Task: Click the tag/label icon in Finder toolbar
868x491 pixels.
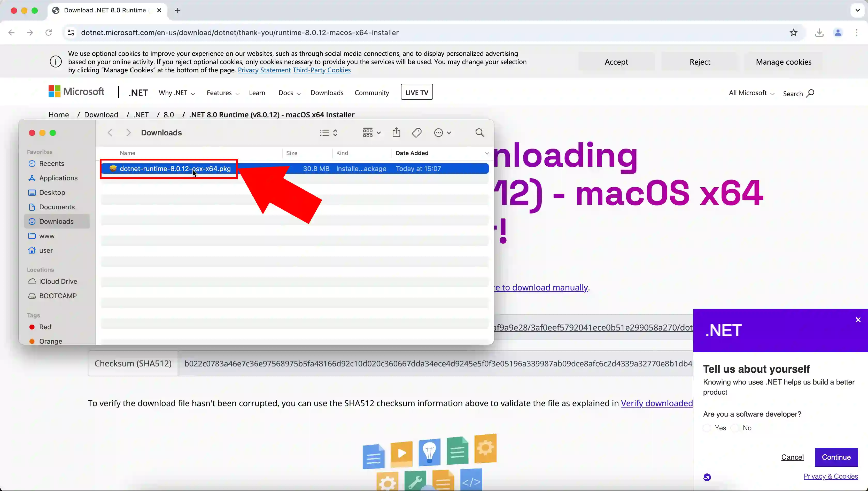Action: (x=417, y=133)
